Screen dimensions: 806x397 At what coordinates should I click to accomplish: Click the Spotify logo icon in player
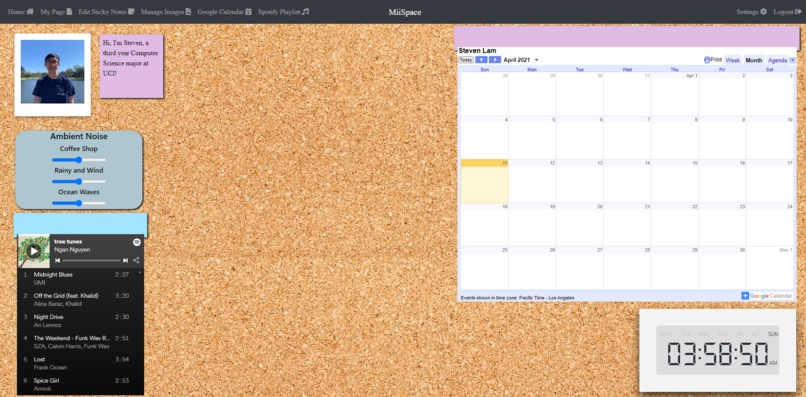(x=137, y=242)
